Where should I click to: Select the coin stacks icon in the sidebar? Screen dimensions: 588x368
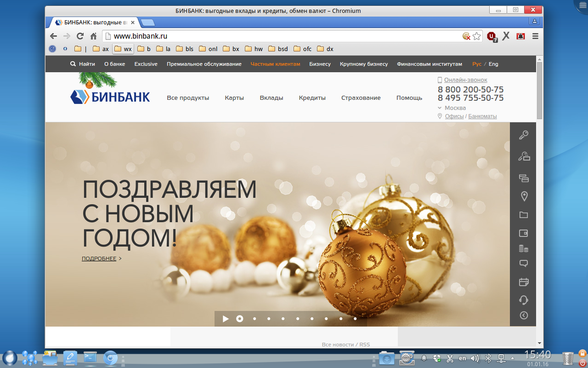pyautogui.click(x=524, y=248)
